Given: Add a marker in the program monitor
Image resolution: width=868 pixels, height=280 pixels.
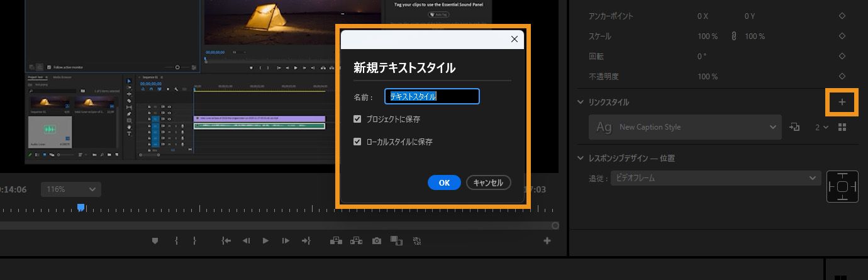Looking at the screenshot, I should [x=155, y=240].
